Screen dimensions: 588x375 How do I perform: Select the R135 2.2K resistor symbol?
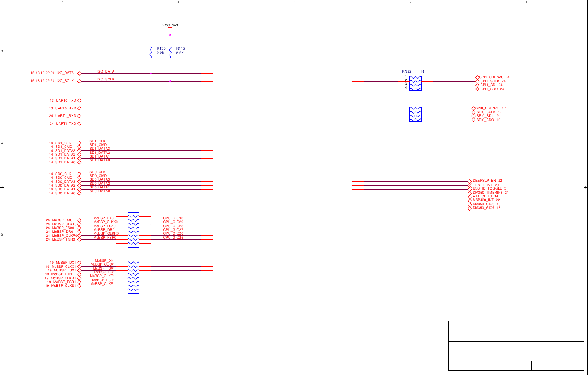[151, 52]
